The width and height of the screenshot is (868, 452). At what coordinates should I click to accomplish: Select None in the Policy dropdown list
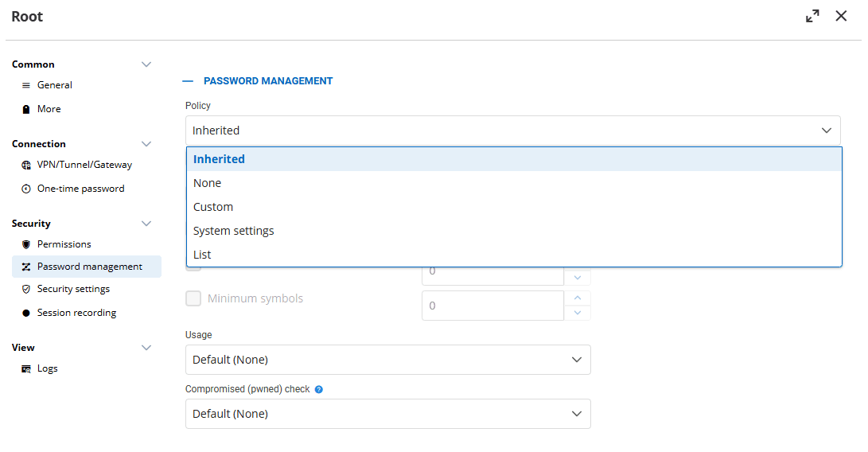click(x=207, y=183)
